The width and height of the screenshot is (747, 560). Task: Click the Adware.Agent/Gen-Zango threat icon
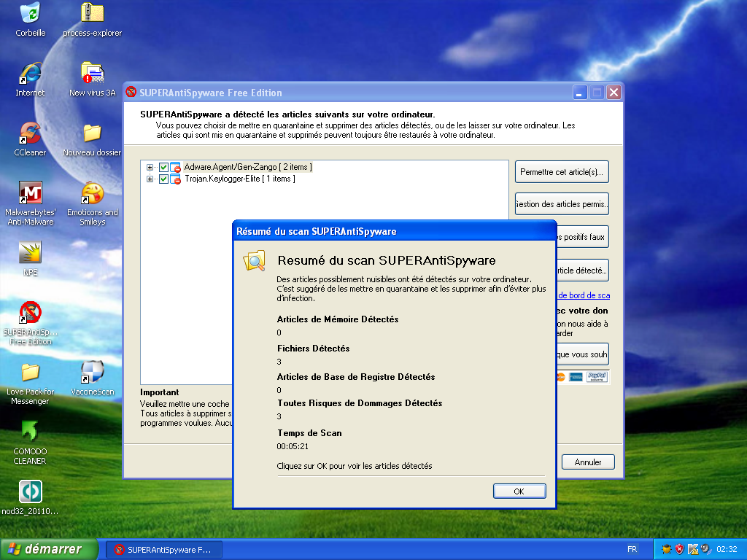pyautogui.click(x=175, y=167)
